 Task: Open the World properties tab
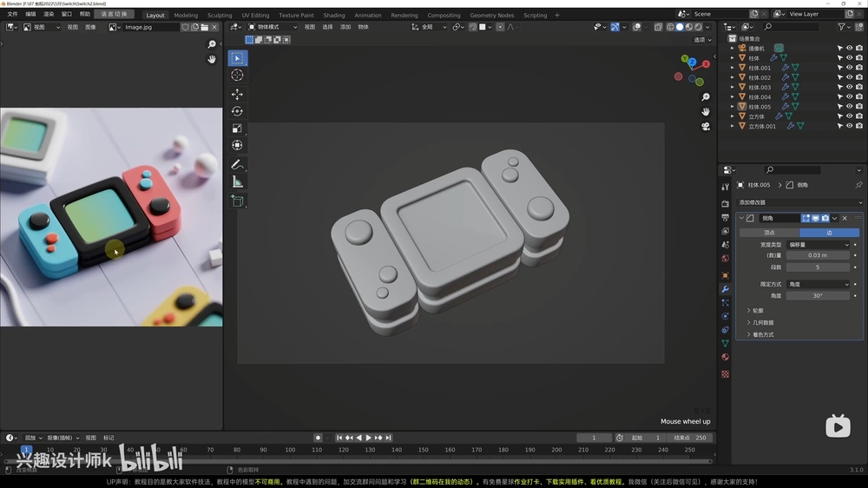point(725,258)
